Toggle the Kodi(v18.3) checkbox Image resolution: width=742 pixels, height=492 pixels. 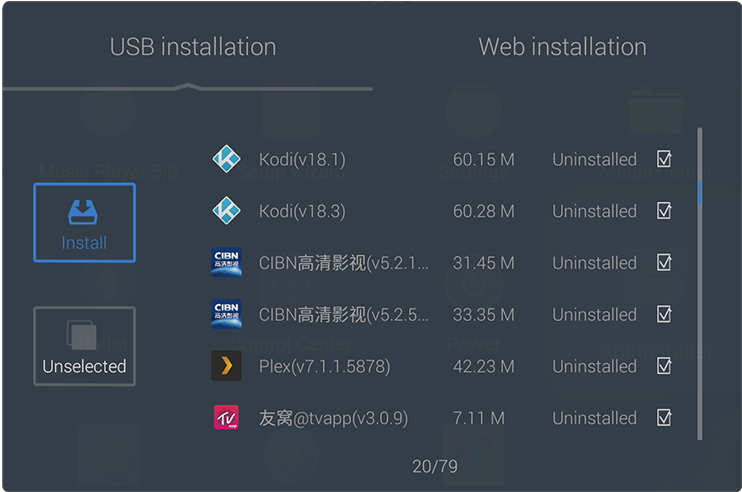pyautogui.click(x=664, y=211)
